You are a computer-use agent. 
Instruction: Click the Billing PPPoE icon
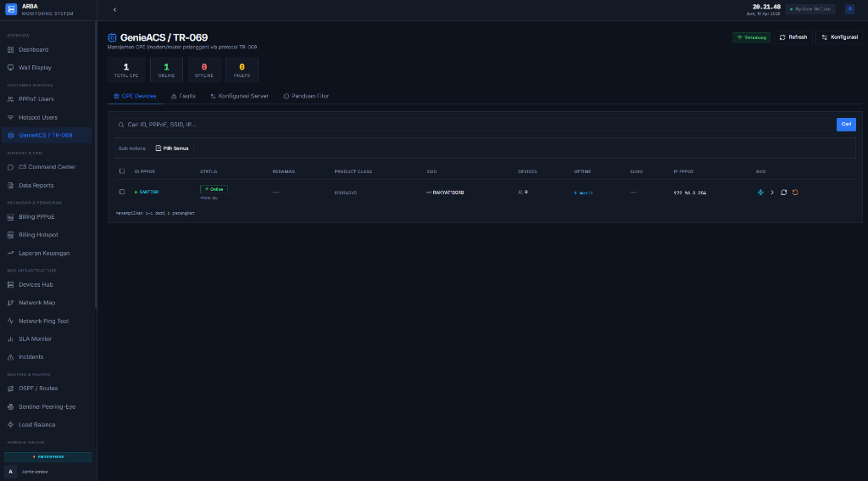click(10, 217)
